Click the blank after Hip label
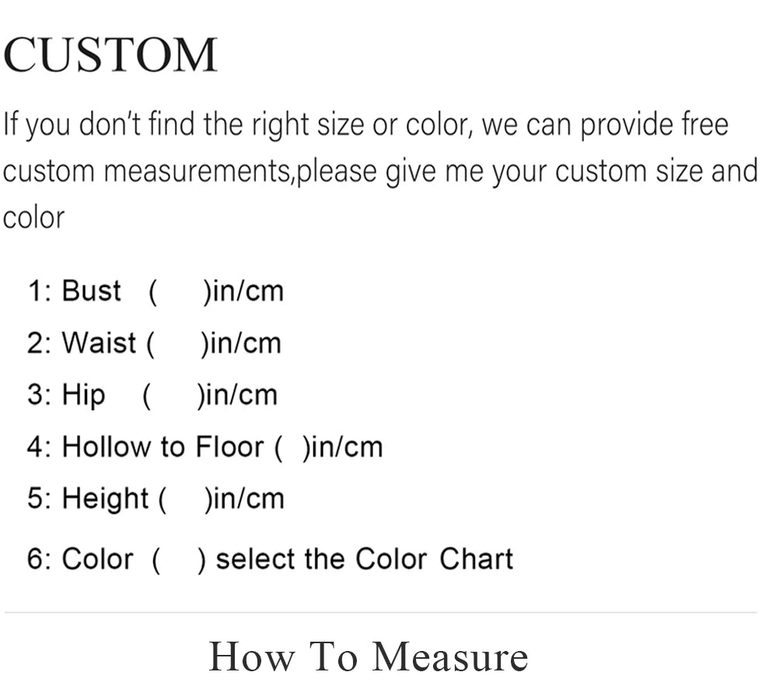762x700 pixels. pyautogui.click(x=172, y=395)
